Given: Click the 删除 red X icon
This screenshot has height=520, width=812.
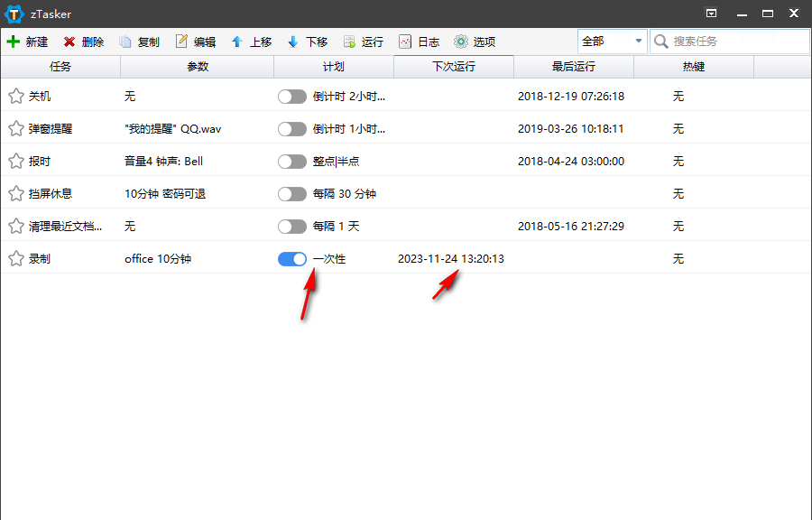Looking at the screenshot, I should (69, 42).
